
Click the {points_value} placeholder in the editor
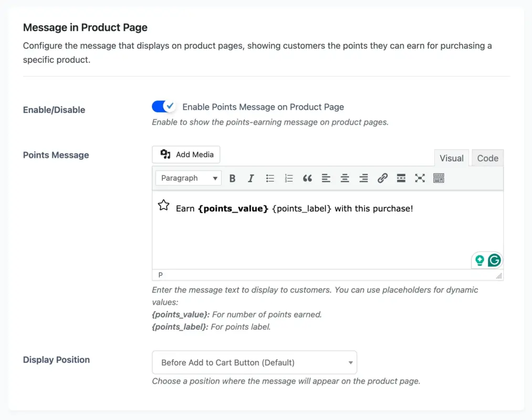[x=233, y=208]
